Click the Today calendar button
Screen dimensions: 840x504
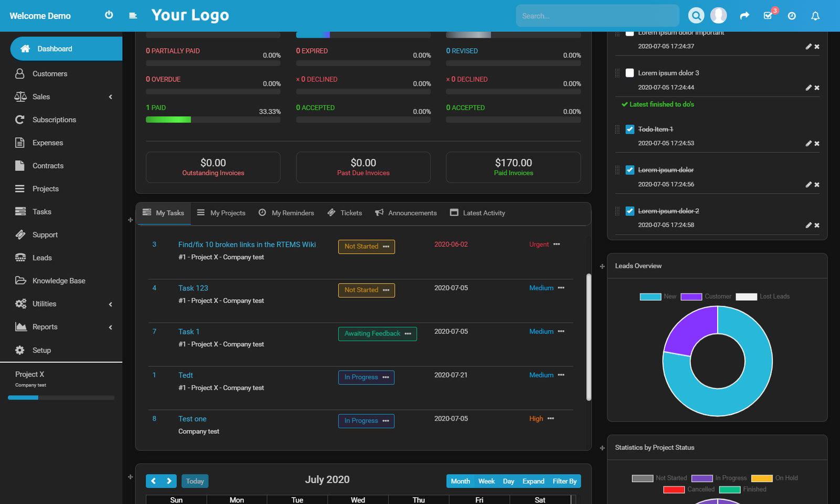pyautogui.click(x=195, y=481)
